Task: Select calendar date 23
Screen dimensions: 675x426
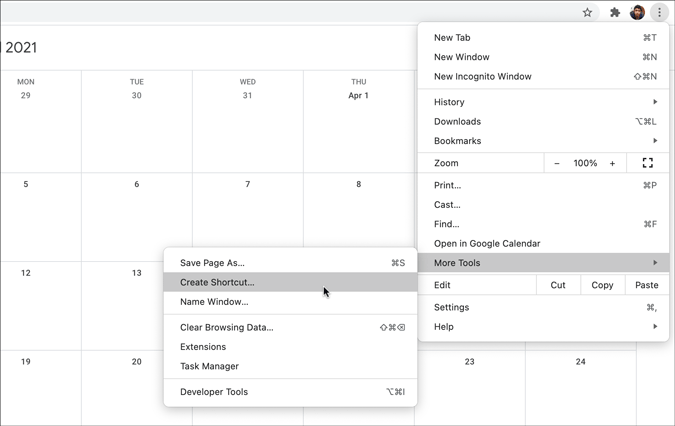Action: pyautogui.click(x=469, y=361)
